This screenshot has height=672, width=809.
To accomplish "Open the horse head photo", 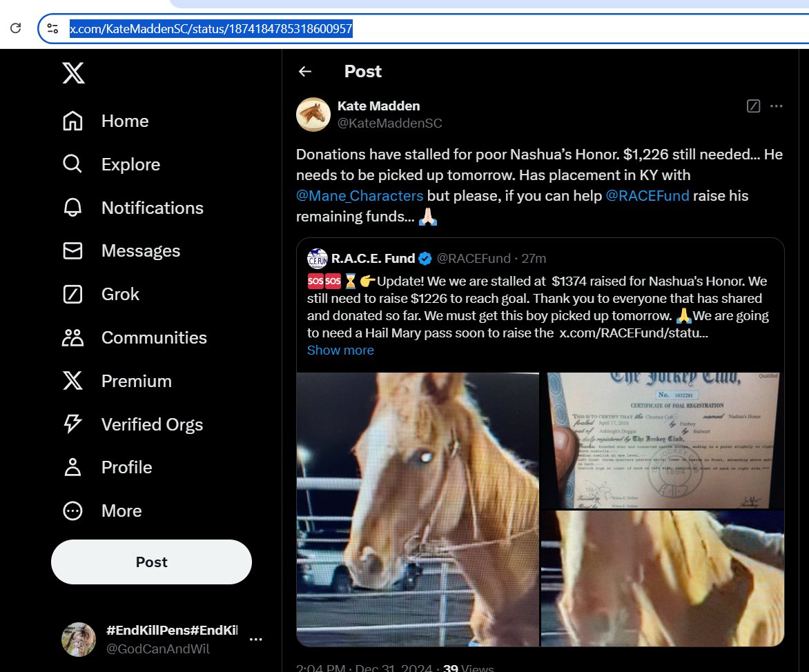I will [418, 510].
